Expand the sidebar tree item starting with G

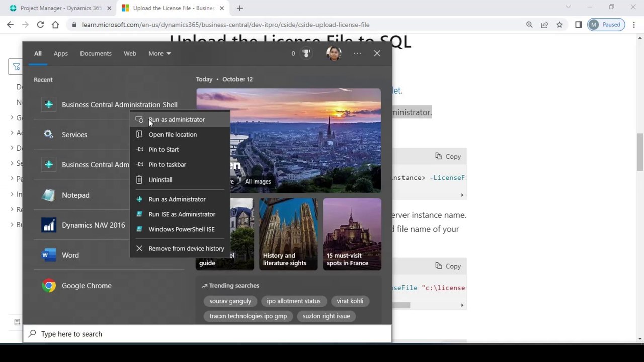click(12, 118)
